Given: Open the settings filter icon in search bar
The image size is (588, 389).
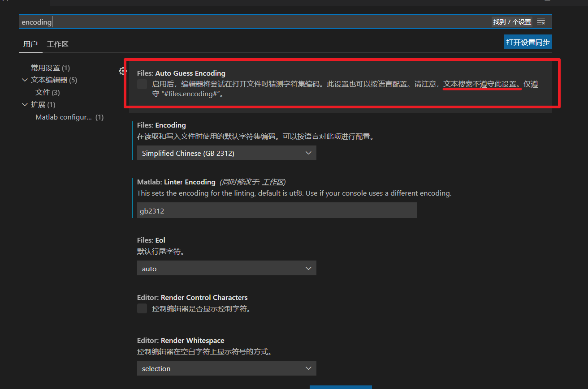Looking at the screenshot, I should pos(541,22).
